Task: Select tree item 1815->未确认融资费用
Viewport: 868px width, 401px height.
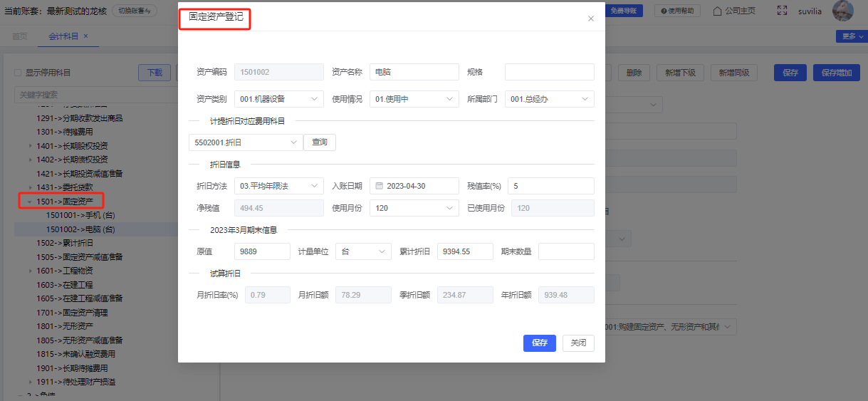Action: pyautogui.click(x=76, y=354)
